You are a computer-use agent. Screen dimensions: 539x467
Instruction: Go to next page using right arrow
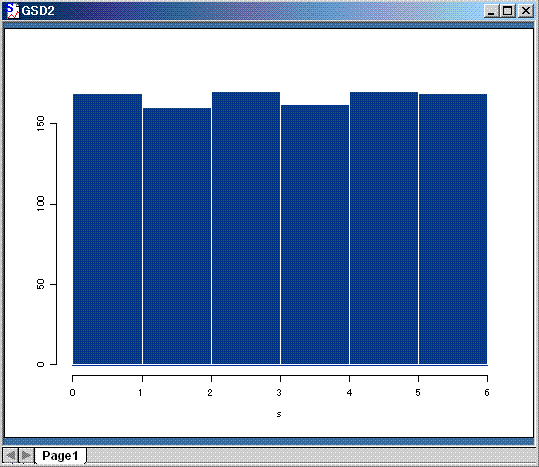point(26,456)
